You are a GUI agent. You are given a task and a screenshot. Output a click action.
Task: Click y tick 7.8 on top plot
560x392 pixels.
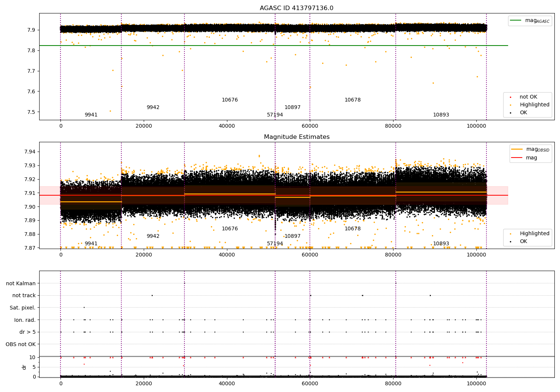(x=32, y=51)
